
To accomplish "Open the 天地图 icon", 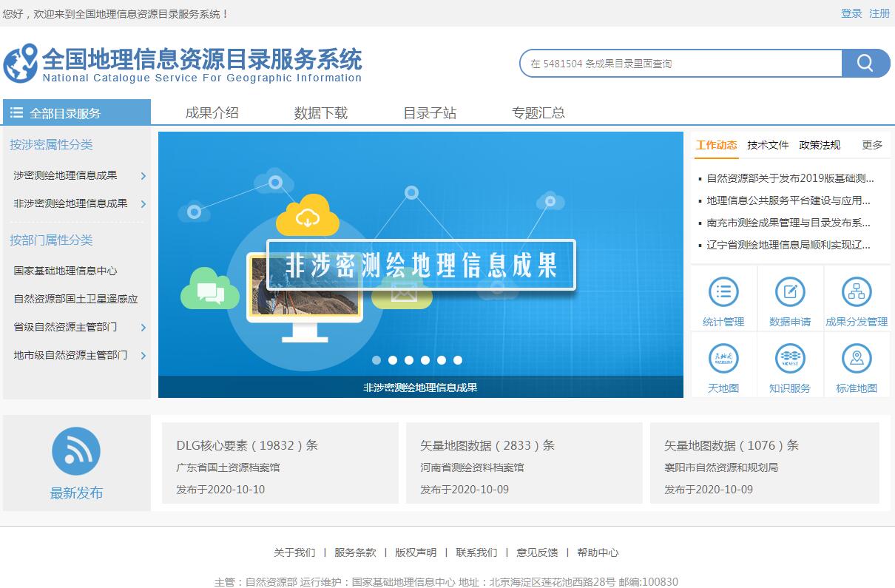I will coord(723,359).
